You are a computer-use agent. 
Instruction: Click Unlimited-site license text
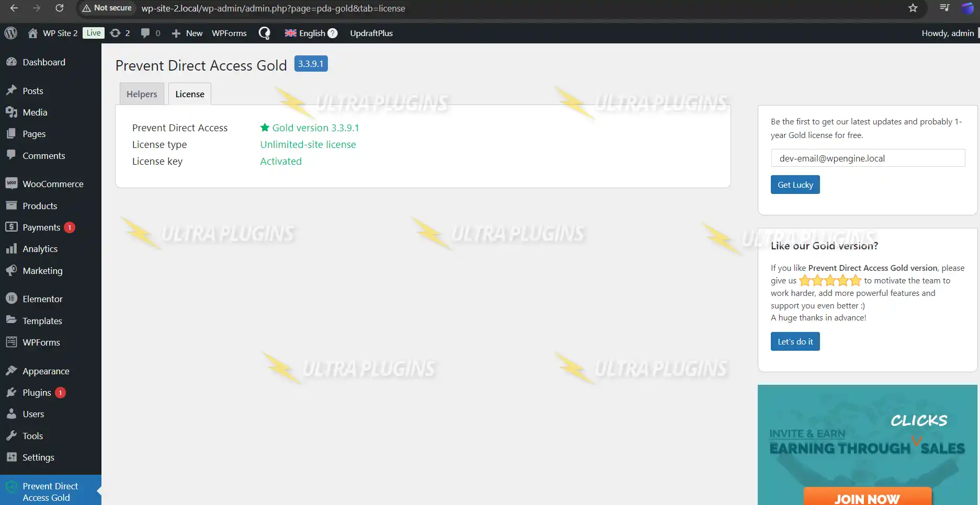coord(308,144)
